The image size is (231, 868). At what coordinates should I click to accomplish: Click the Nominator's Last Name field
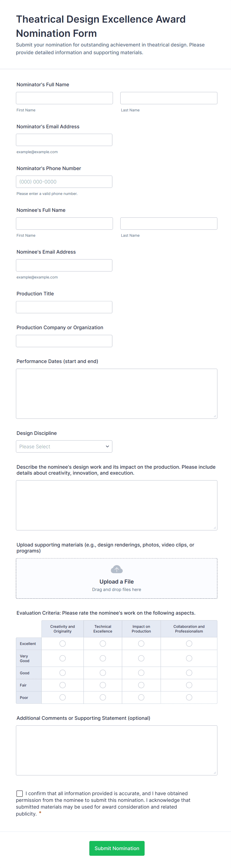tap(169, 98)
